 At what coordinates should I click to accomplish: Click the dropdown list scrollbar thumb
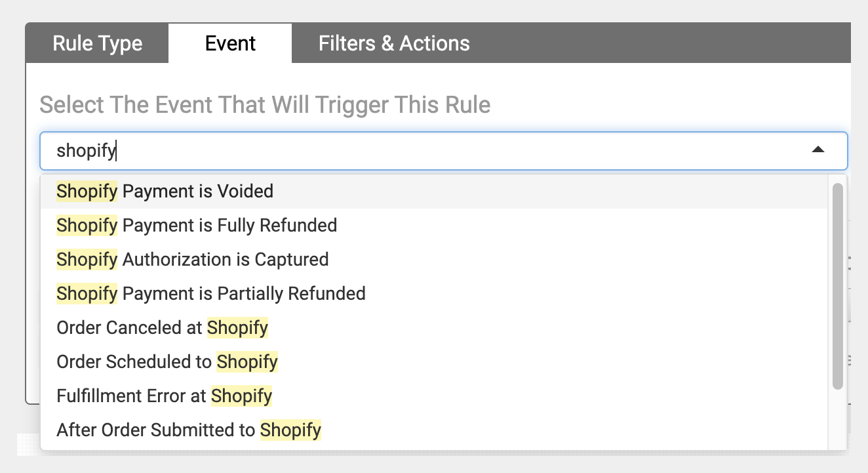837,286
